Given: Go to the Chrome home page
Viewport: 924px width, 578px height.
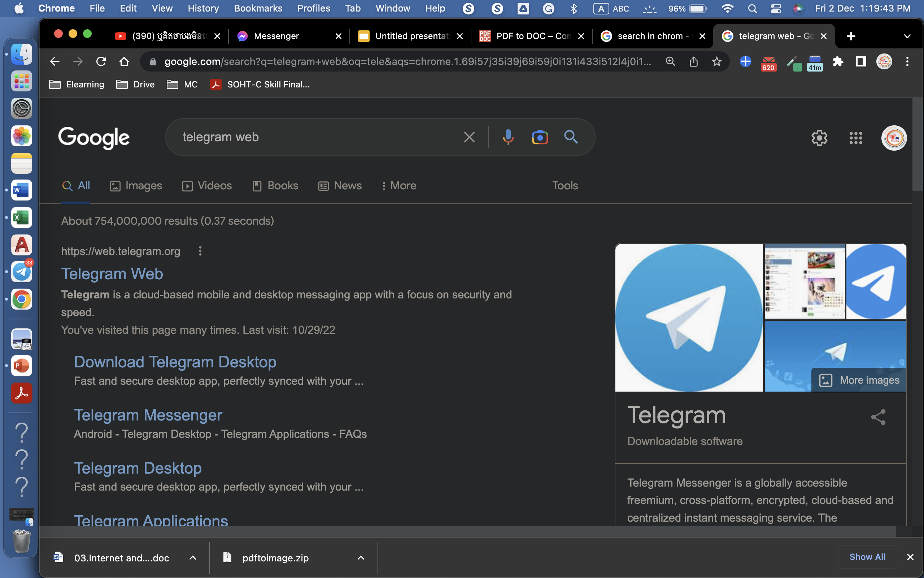Looking at the screenshot, I should [124, 61].
